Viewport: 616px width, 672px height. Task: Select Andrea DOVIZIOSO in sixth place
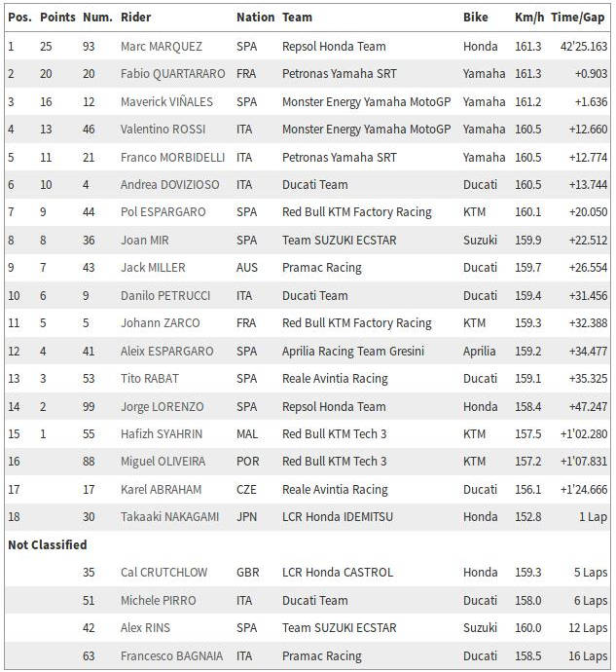click(x=169, y=185)
